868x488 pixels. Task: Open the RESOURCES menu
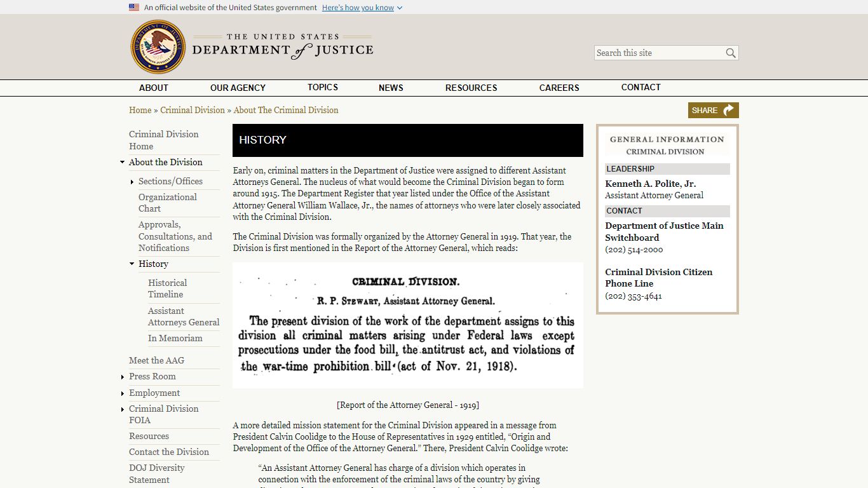pyautogui.click(x=471, y=88)
